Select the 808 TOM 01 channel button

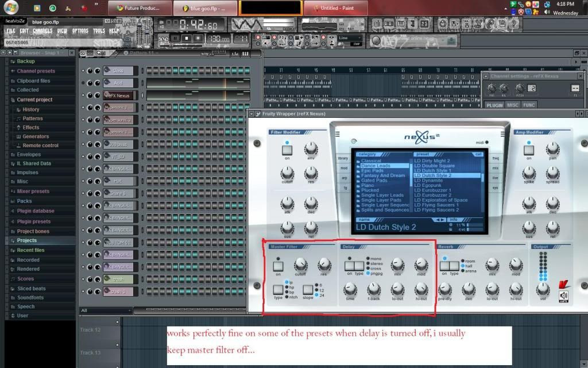[x=118, y=242]
